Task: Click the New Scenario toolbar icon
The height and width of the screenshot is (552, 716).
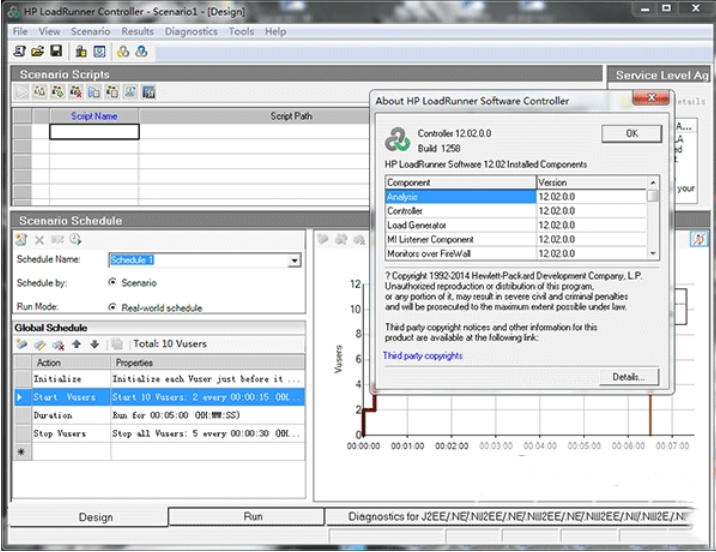Action: [x=20, y=51]
